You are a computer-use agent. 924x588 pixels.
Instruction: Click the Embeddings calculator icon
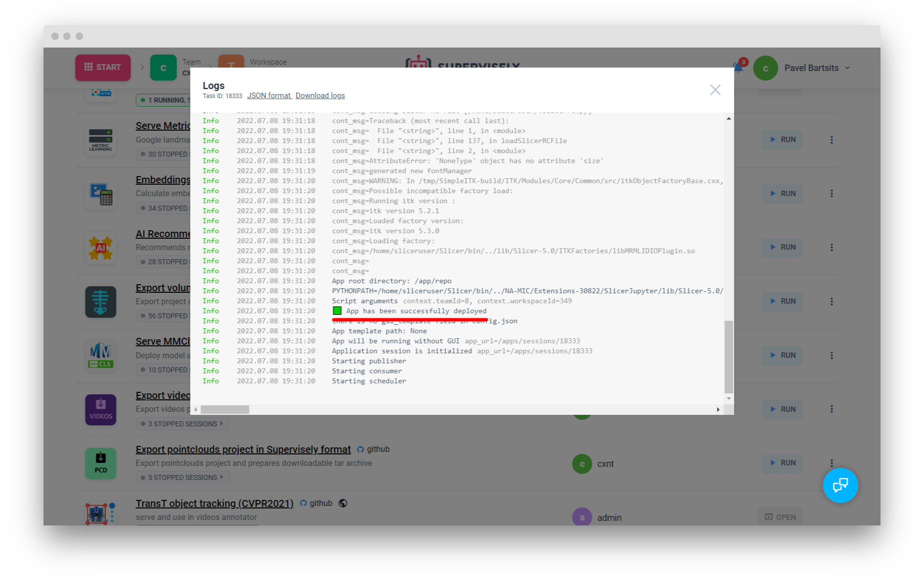pos(100,194)
